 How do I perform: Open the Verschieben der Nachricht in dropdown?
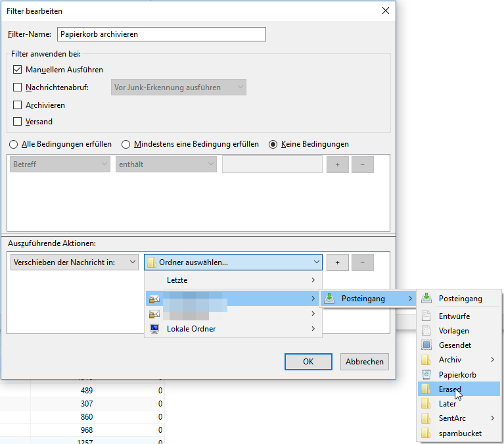(x=75, y=262)
